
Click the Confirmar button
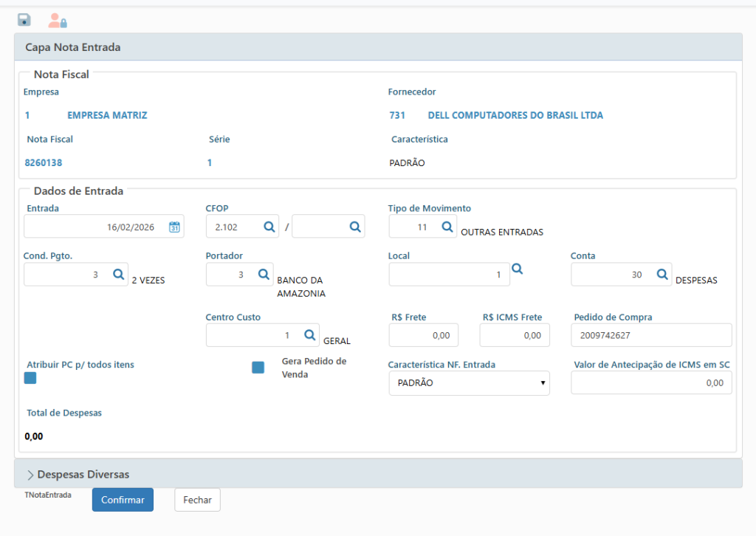coord(123,500)
